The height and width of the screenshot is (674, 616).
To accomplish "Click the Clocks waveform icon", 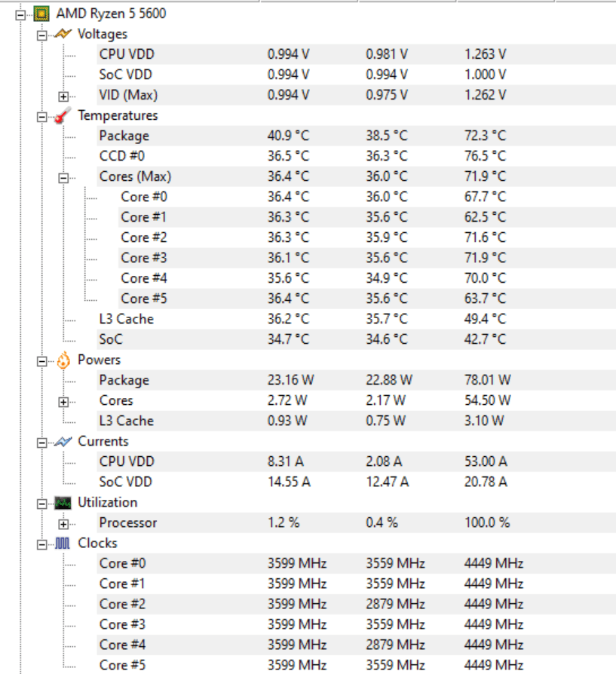I will [63, 544].
